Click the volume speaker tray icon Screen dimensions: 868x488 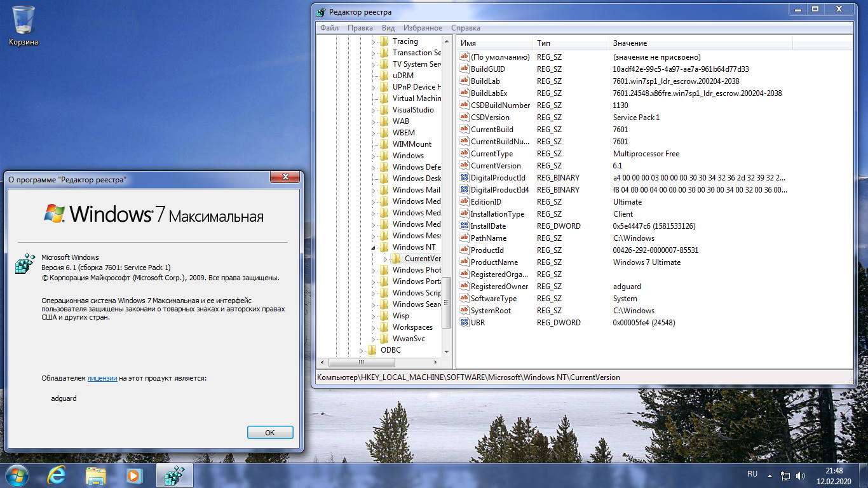[801, 475]
